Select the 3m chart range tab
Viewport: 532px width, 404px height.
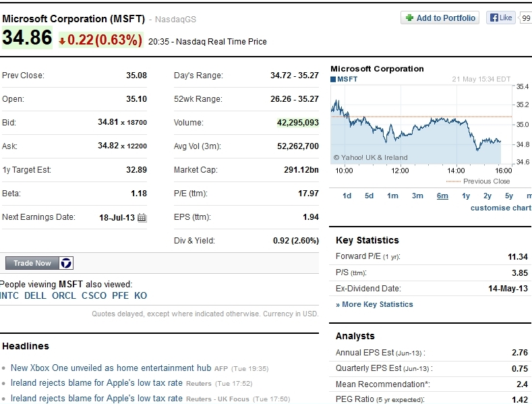click(417, 196)
